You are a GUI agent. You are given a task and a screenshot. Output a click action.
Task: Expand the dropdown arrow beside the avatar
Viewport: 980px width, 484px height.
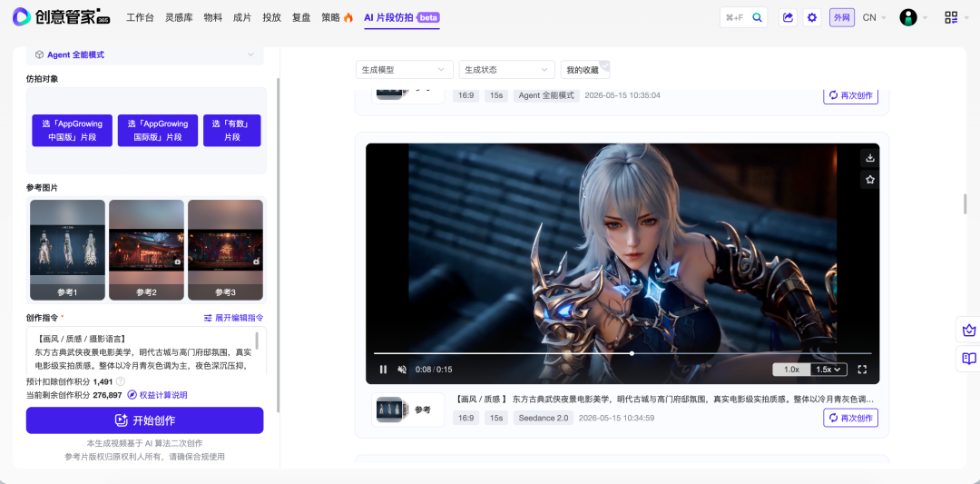tap(925, 17)
